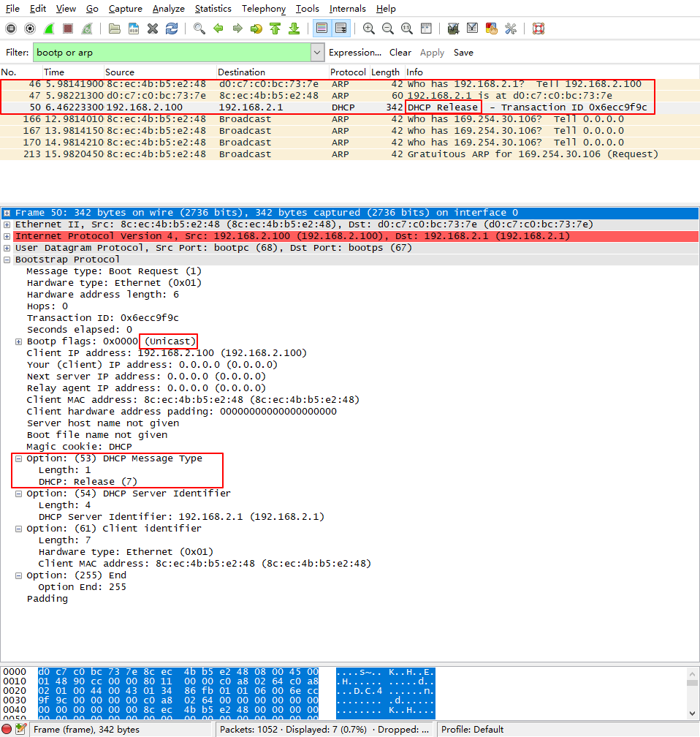Viewport: 700px width, 737px height.
Task: Toggle auto scroll in live capture
Action: (341, 29)
